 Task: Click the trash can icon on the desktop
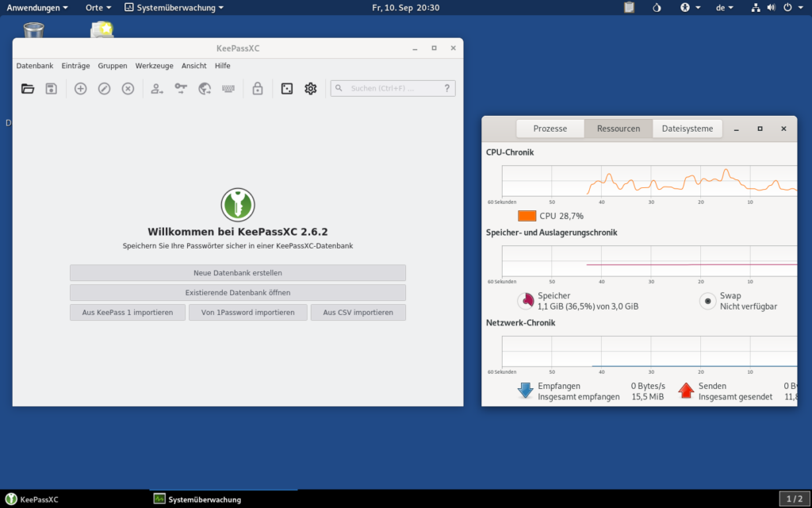pyautogui.click(x=33, y=29)
